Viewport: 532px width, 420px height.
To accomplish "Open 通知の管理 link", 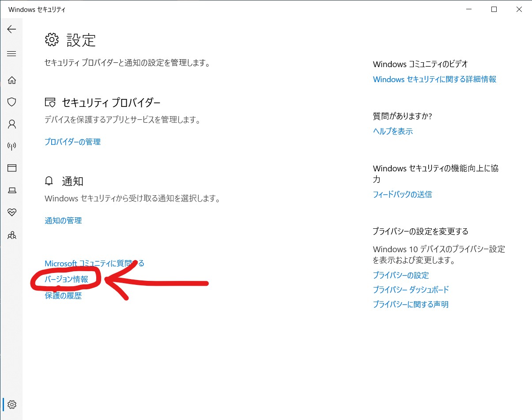I will pyautogui.click(x=63, y=220).
